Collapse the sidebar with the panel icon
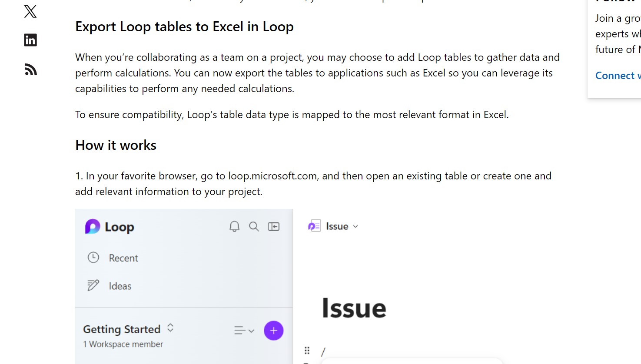Image resolution: width=641 pixels, height=364 pixels. click(x=274, y=226)
